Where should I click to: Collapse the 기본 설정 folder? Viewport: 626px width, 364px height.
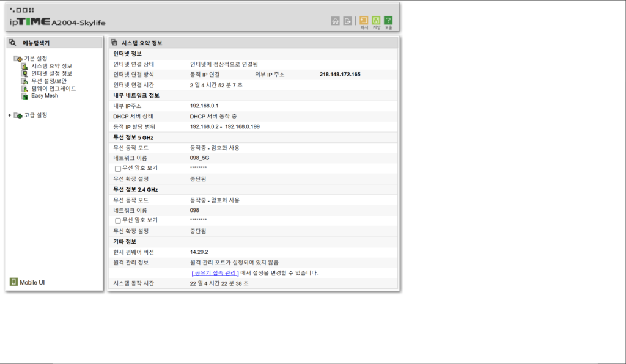click(18, 59)
